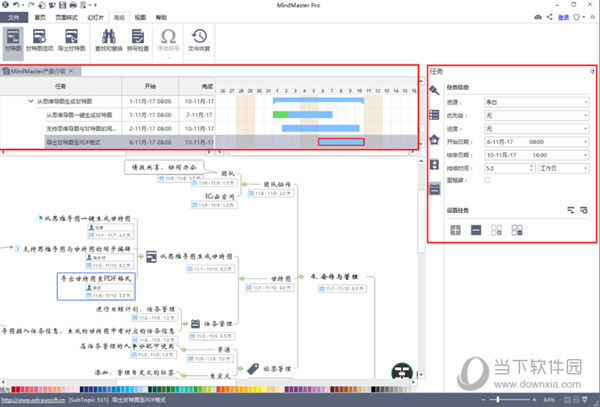Click the Add task plus icon
Viewport: 600px width, 407px height.
[455, 230]
